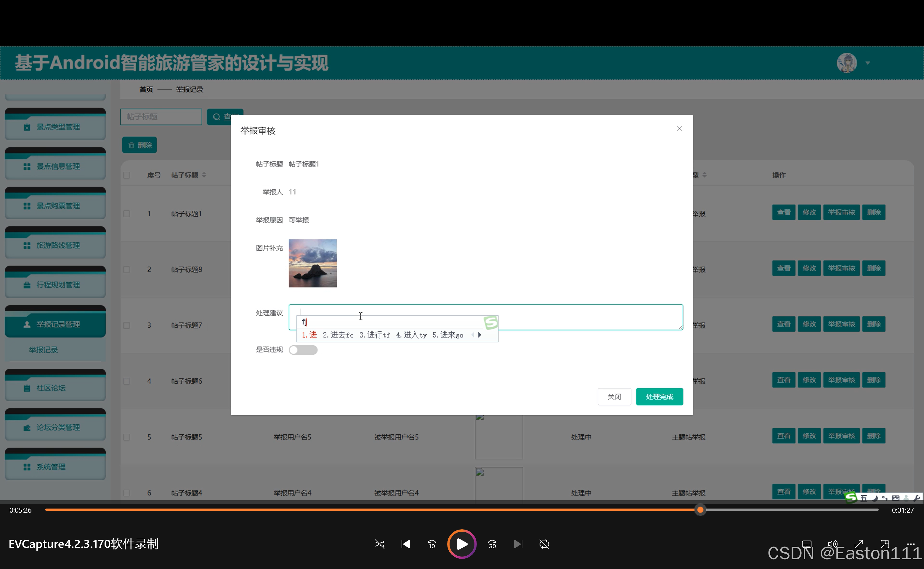The height and width of the screenshot is (569, 924).
Task: Click the video progress bar handle
Action: click(x=700, y=510)
